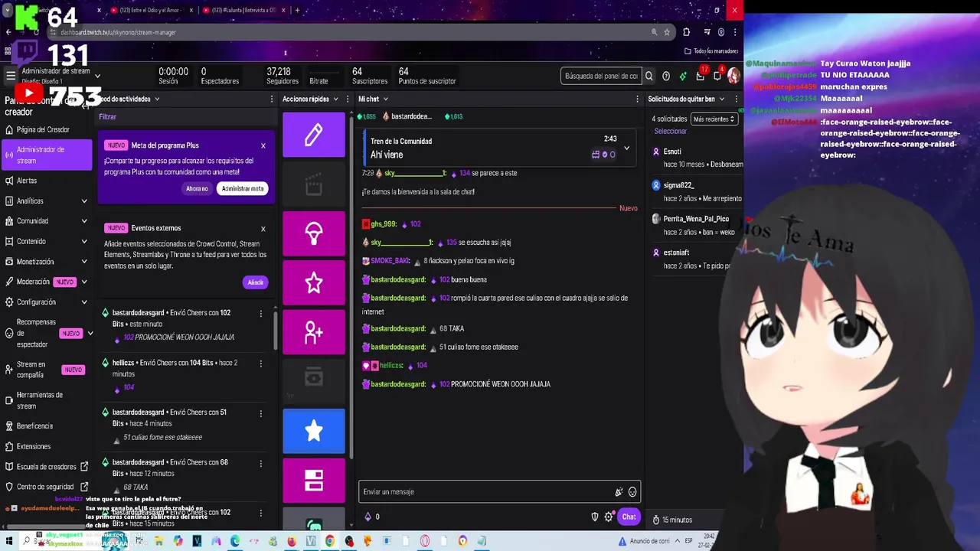Click the blue star quick action
This screenshot has width=980, height=551.
click(314, 431)
